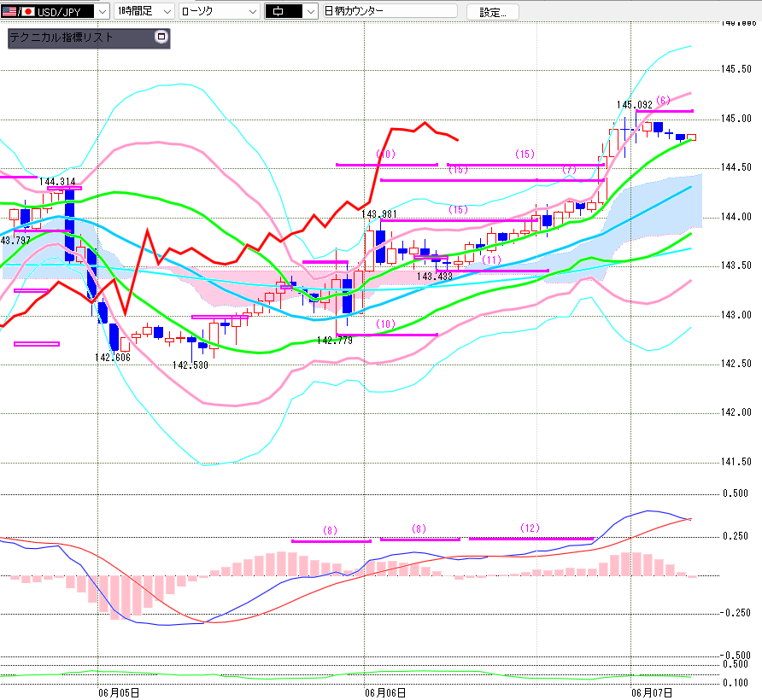762x700 pixels.
Task: Click the 142.606 low price label
Action: coord(113,358)
